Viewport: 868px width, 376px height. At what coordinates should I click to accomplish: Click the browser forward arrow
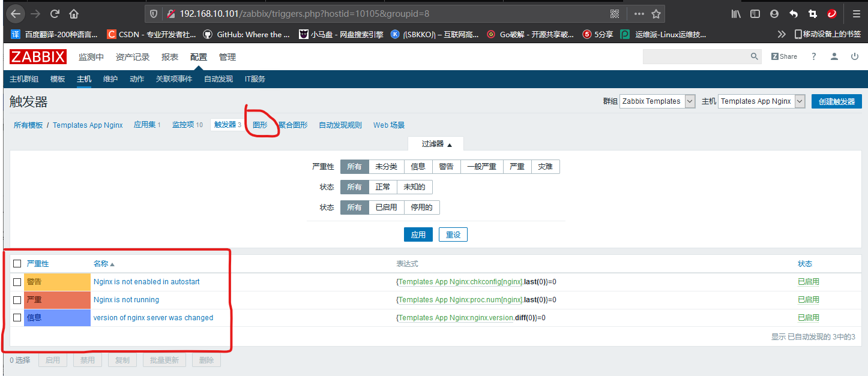click(x=35, y=13)
